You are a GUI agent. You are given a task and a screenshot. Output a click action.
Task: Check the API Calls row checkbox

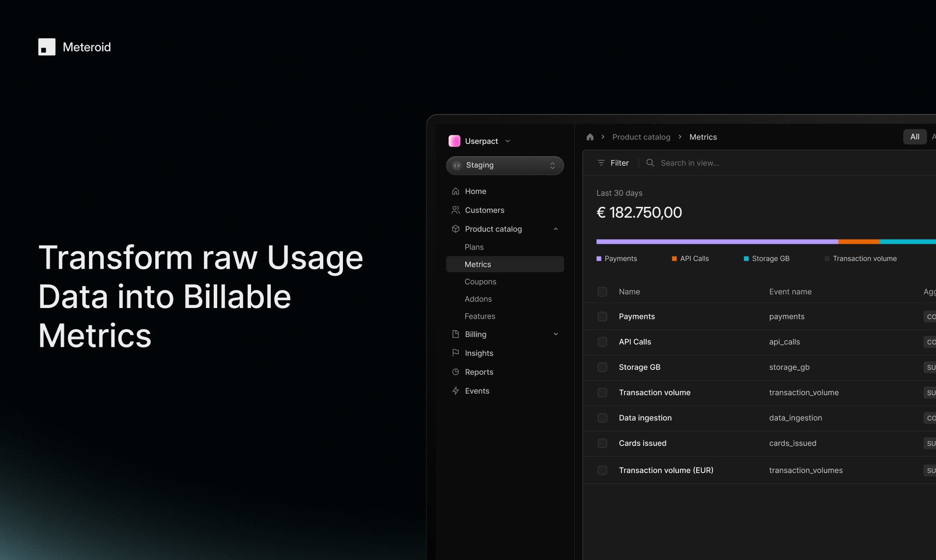pyautogui.click(x=602, y=342)
